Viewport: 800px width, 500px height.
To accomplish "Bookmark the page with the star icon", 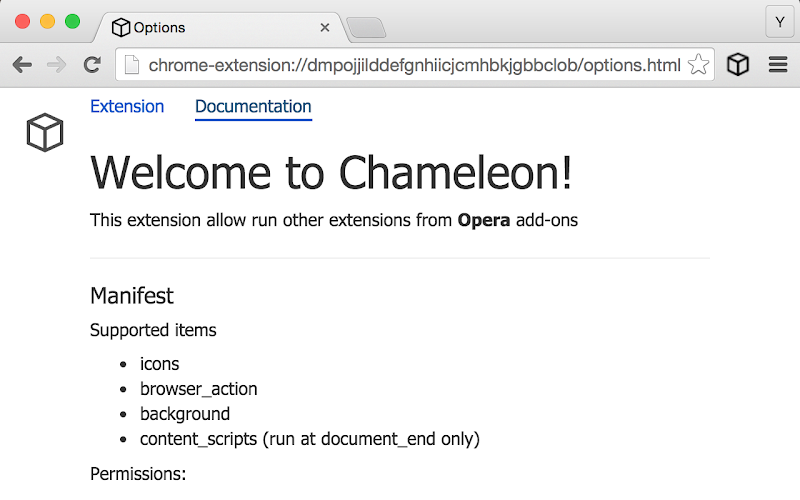I will tap(698, 64).
